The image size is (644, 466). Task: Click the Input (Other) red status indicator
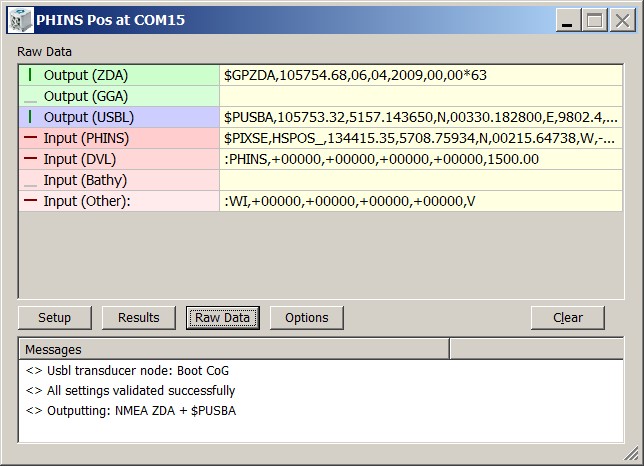(30, 201)
